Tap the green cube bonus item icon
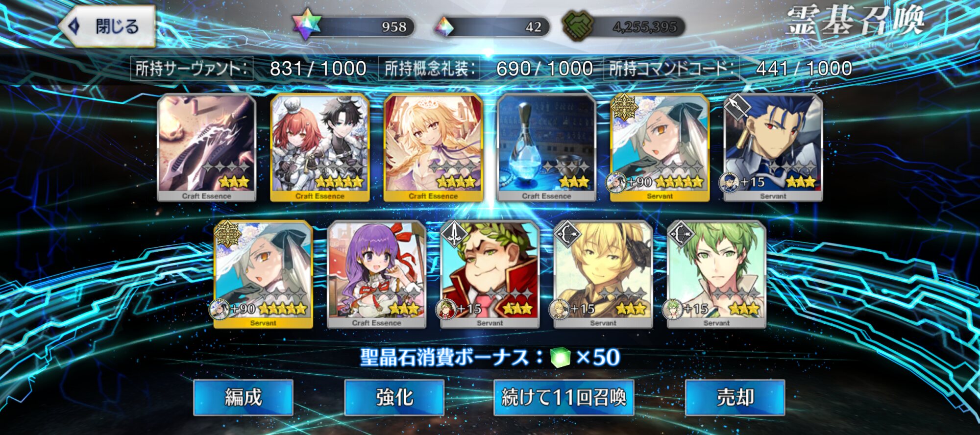980x435 pixels. 560,358
